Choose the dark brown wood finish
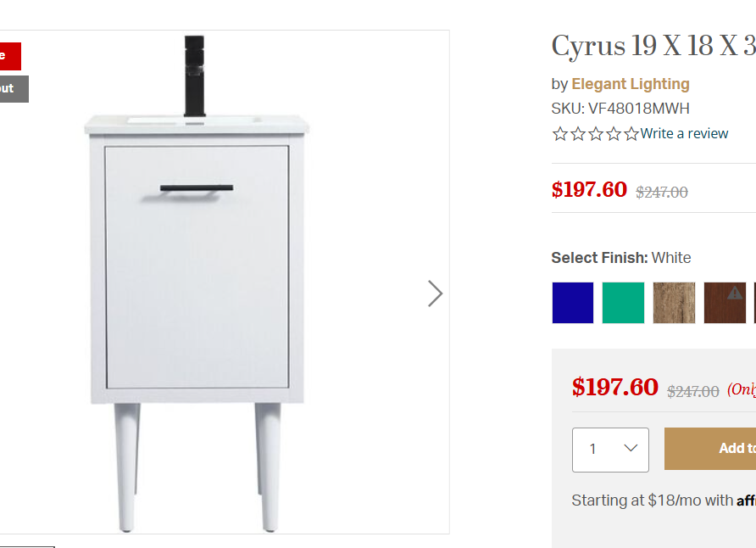Viewport: 756px width, 548px height. click(725, 303)
